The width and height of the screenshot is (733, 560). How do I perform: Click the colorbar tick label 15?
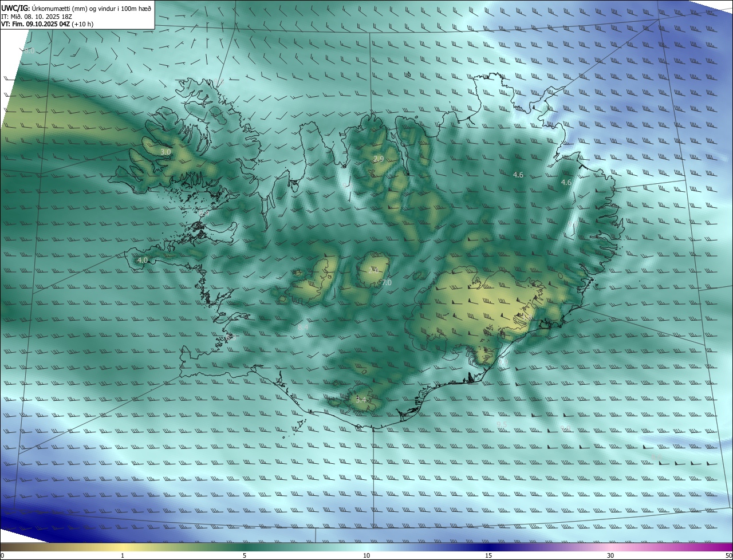[x=488, y=555]
